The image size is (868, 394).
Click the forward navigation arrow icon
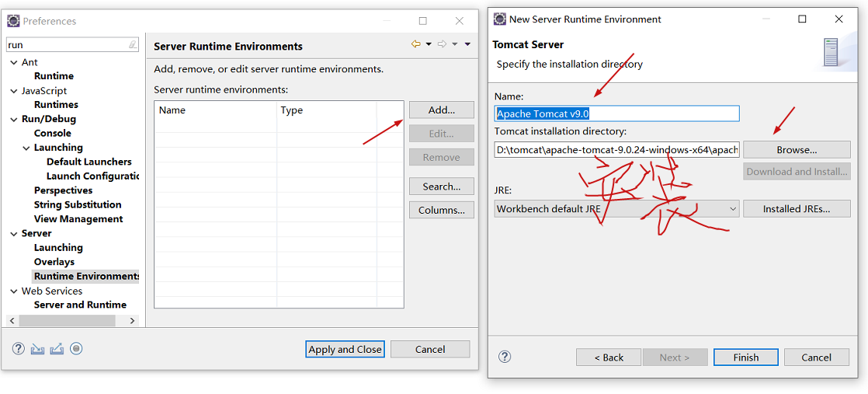[x=442, y=44]
